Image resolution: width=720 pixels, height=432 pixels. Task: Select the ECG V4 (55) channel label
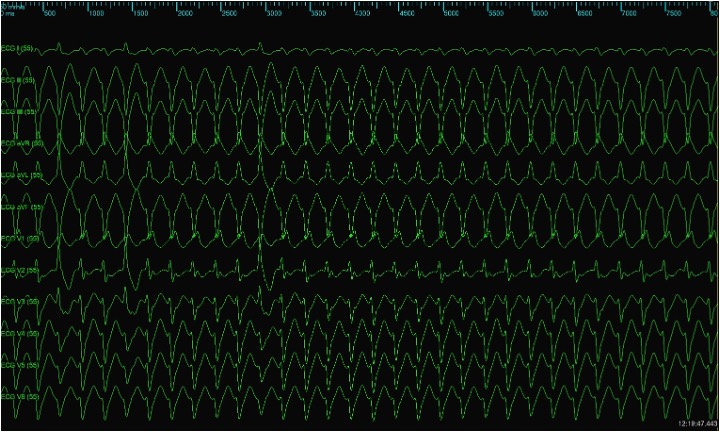pos(20,333)
